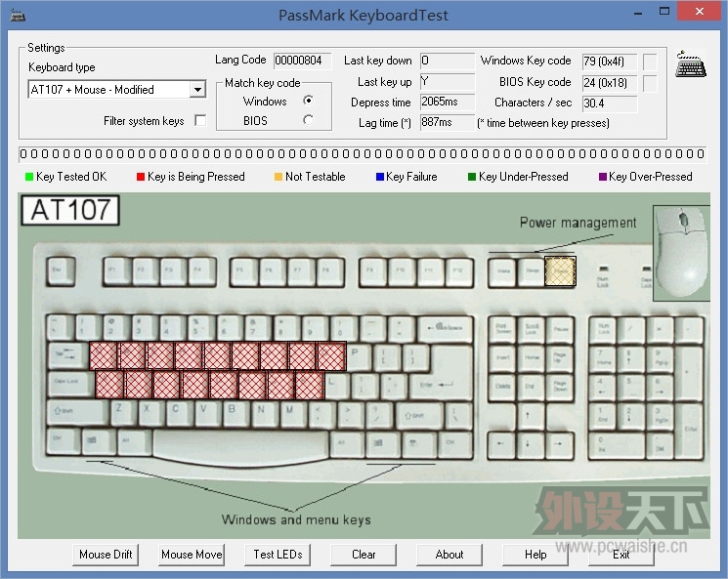Click the Depress time field 2065ms

click(448, 102)
